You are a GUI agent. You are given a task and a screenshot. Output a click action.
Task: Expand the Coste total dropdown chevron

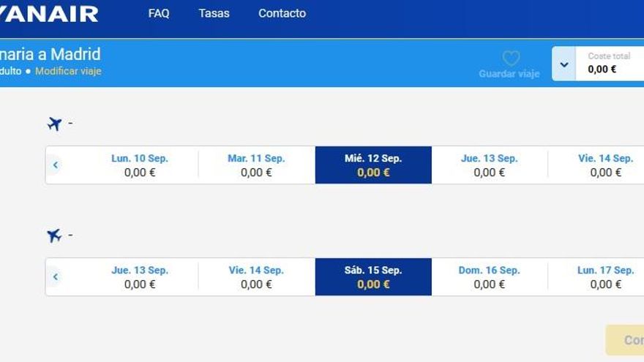563,64
